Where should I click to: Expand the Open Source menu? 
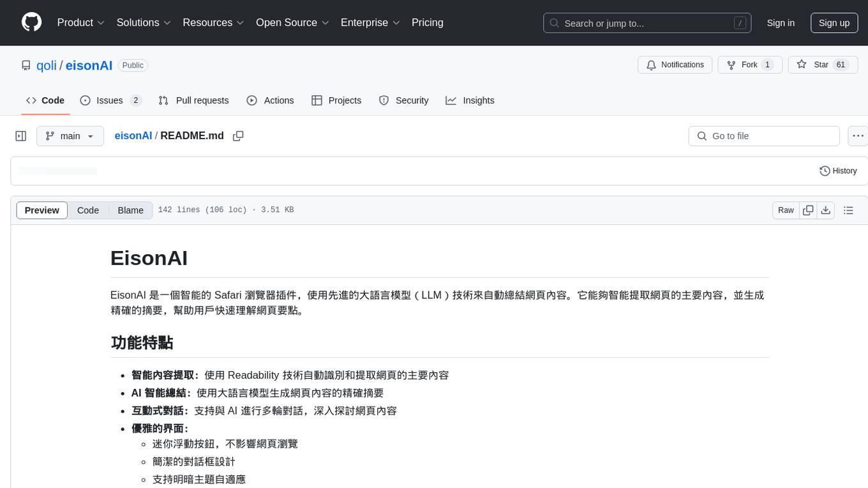[x=292, y=22]
